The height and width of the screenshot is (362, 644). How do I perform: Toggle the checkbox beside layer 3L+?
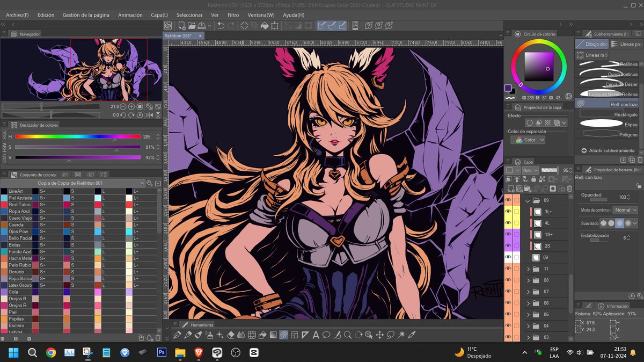click(516, 212)
